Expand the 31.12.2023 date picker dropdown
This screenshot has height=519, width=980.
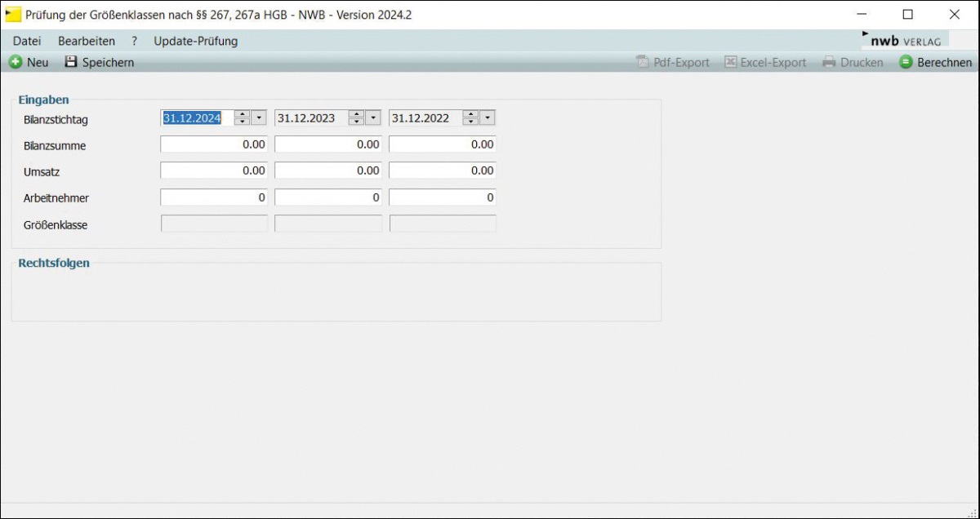coord(373,118)
